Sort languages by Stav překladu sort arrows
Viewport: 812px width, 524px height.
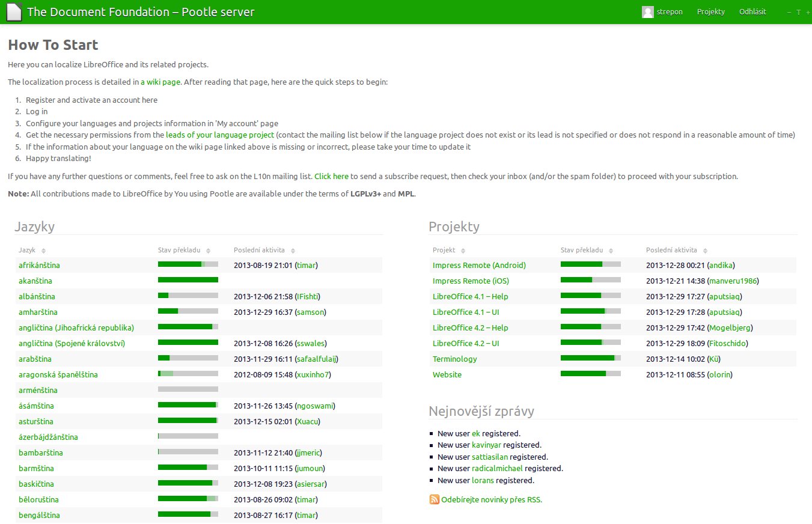(x=208, y=251)
